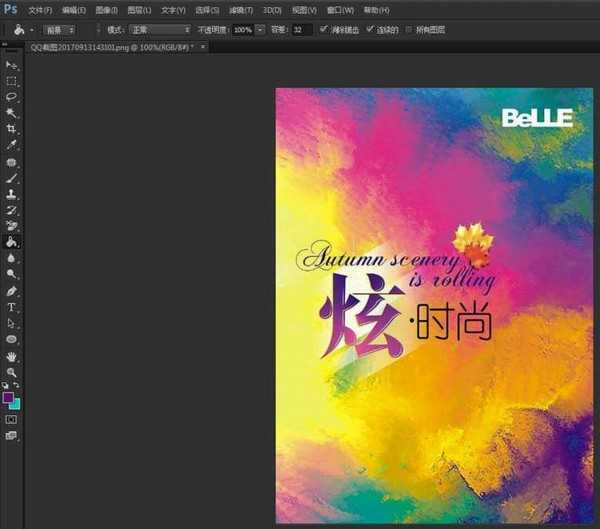The image size is (600, 529).
Task: Open the 前景 fill source dropdown
Action: click(59, 30)
